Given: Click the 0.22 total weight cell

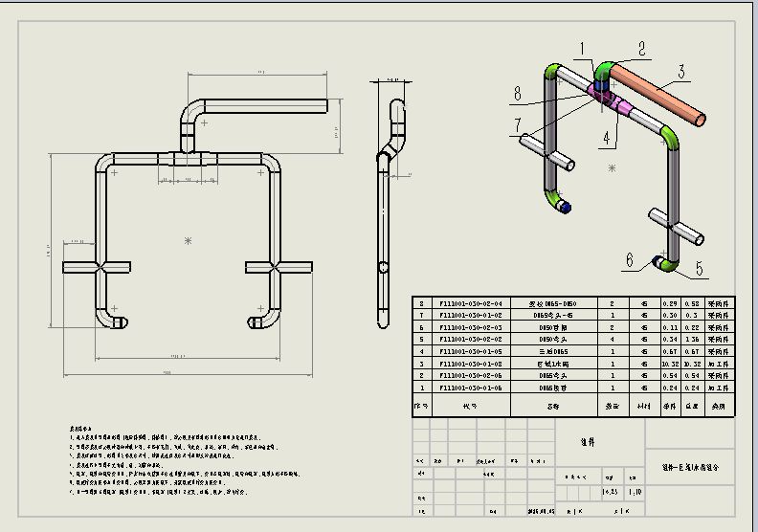Looking at the screenshot, I should point(692,327).
